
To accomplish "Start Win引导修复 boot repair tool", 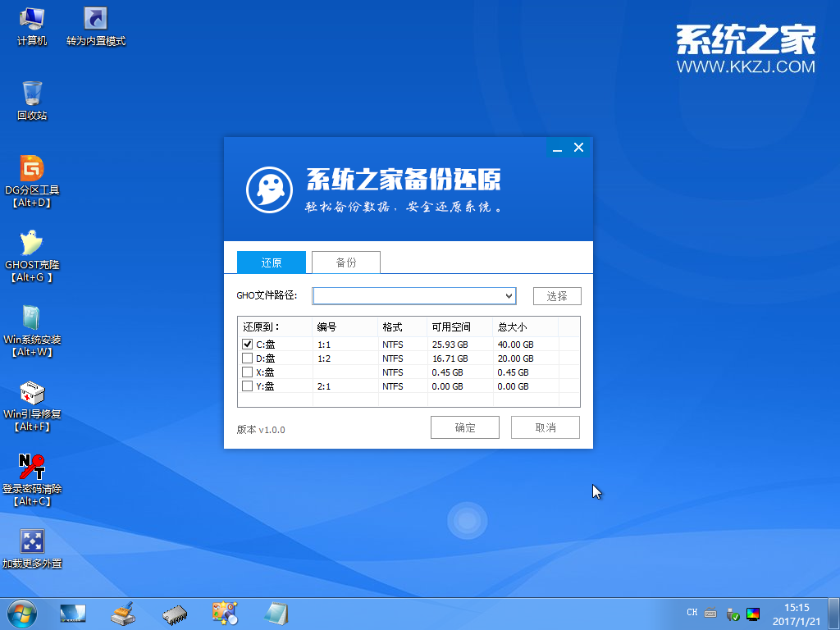I will [31, 392].
